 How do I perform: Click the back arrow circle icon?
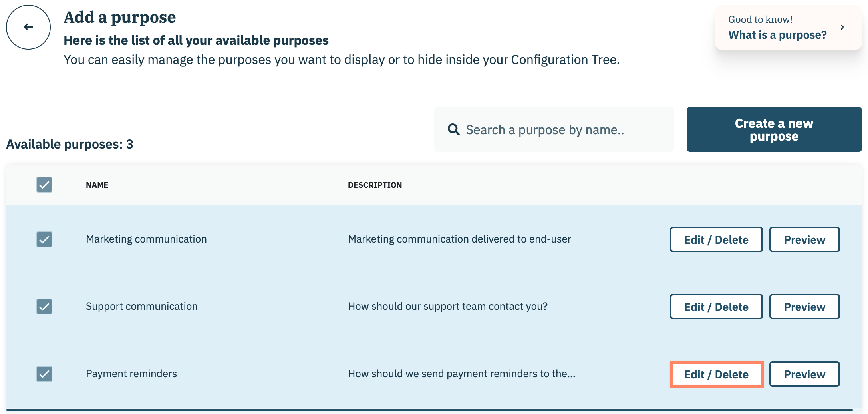click(28, 27)
